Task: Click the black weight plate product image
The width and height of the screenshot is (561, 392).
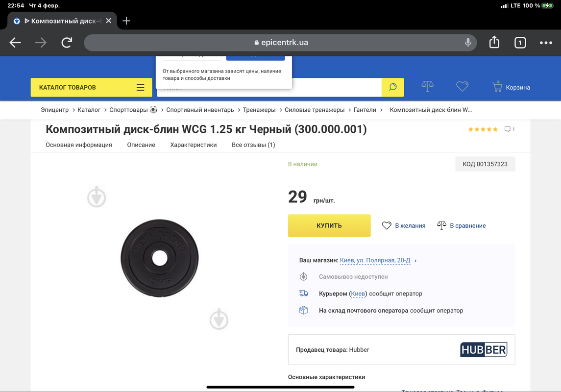Action: (x=160, y=258)
